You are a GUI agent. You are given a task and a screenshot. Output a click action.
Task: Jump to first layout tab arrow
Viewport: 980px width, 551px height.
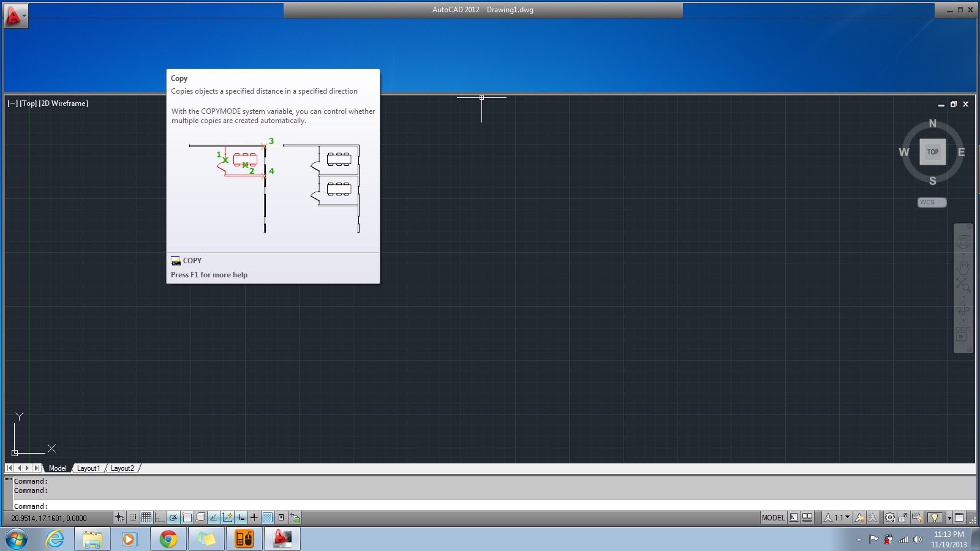click(x=9, y=468)
